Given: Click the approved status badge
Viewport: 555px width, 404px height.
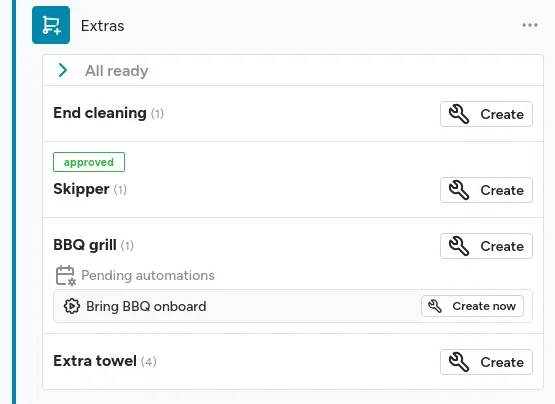Looking at the screenshot, I should (x=89, y=162).
